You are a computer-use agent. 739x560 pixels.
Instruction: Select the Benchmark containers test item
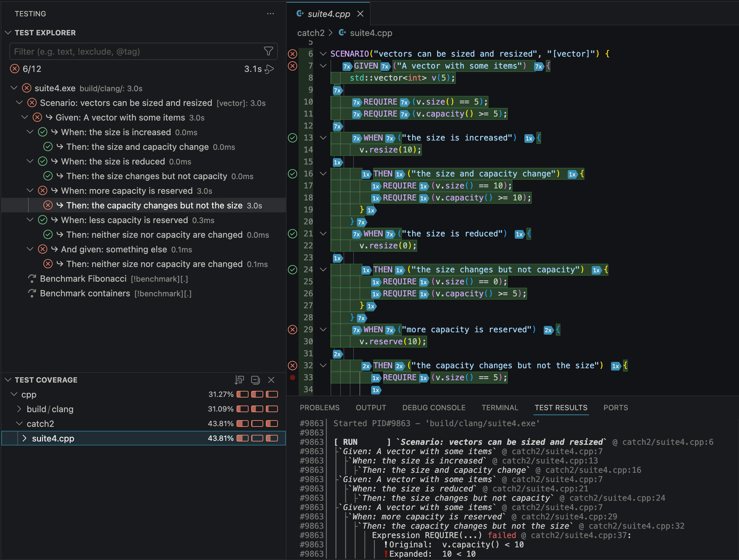tap(144, 293)
